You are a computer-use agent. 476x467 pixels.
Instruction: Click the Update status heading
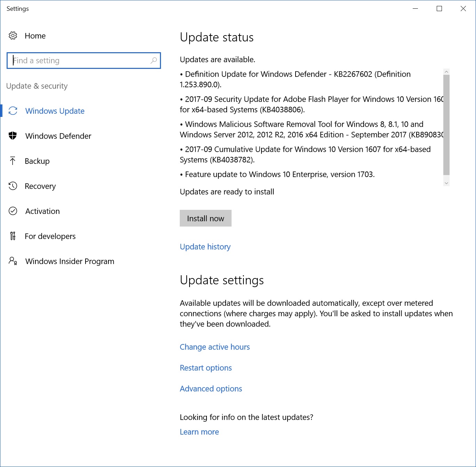(x=217, y=37)
